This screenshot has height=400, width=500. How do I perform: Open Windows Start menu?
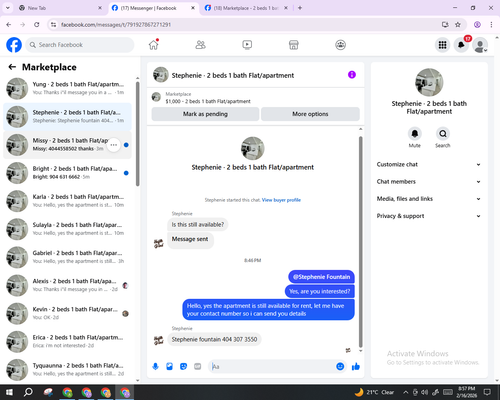pyautogui.click(x=9, y=392)
